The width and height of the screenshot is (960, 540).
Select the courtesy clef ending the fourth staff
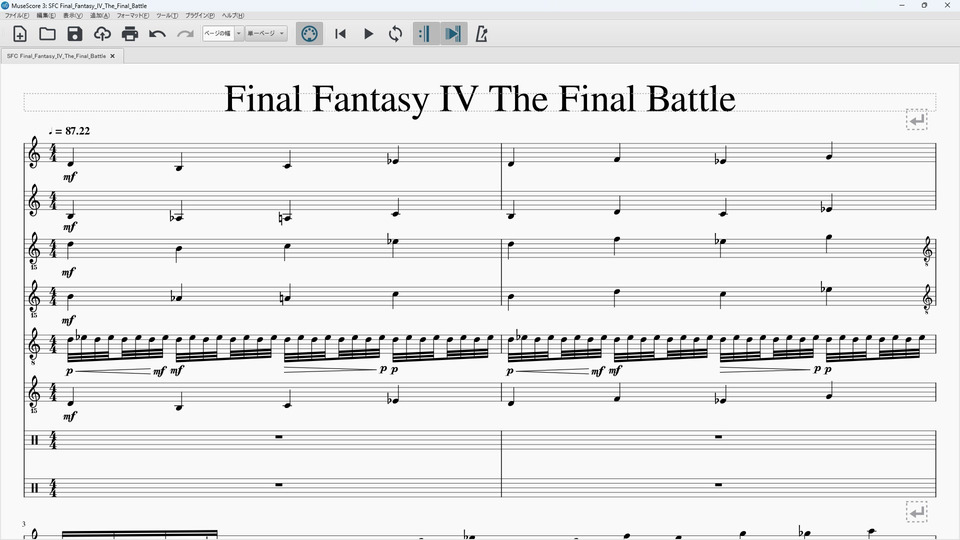(928, 299)
